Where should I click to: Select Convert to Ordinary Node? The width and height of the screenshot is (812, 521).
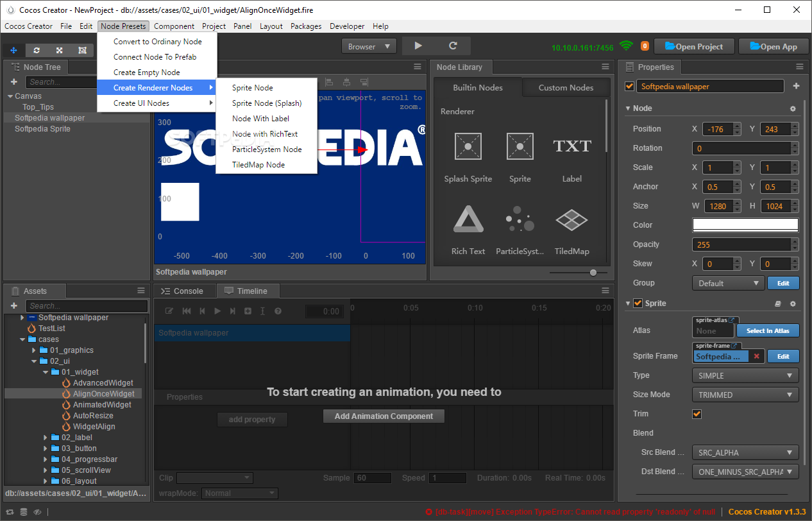tap(156, 42)
